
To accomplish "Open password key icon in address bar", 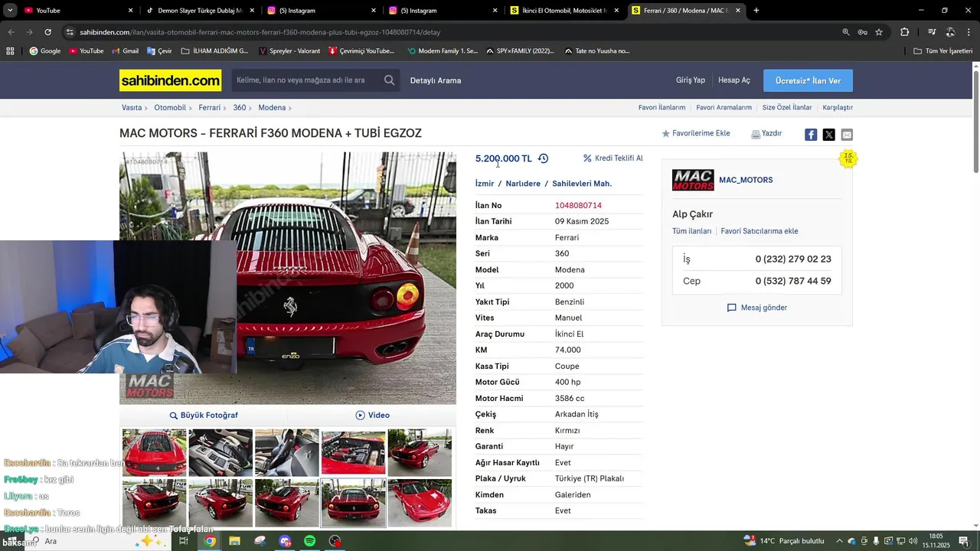I will pos(862,32).
